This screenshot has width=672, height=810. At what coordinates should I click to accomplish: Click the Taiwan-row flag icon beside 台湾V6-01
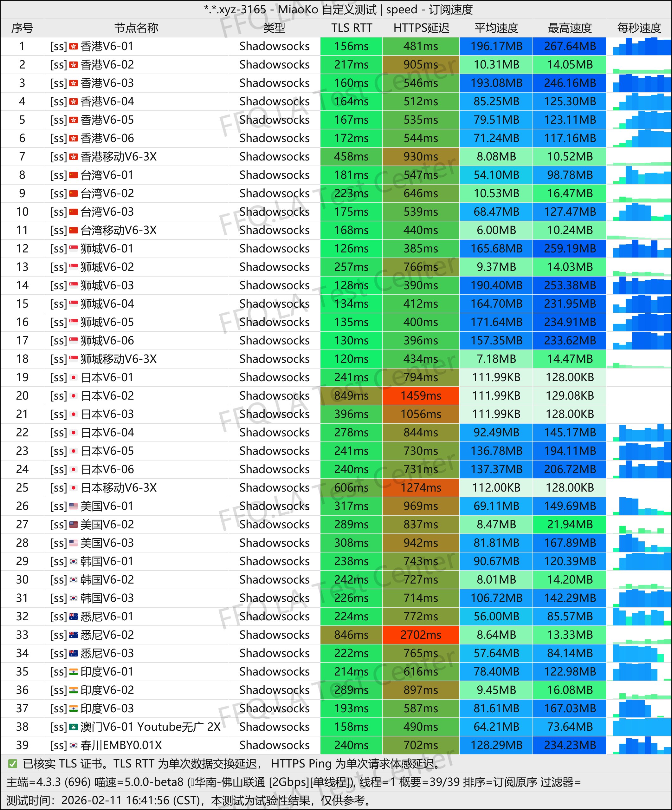tap(74, 175)
